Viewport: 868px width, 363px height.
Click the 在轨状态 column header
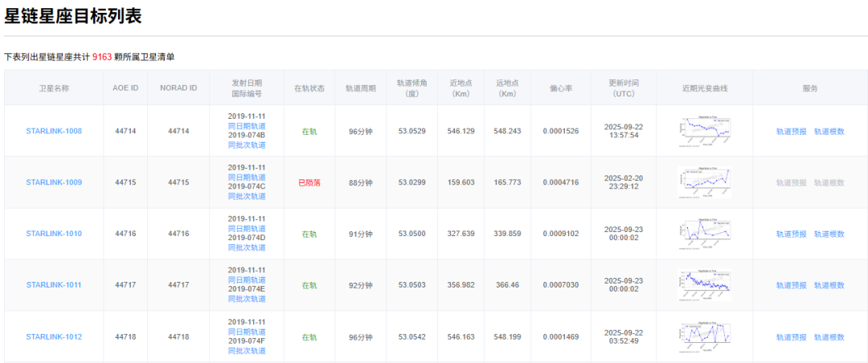[309, 88]
